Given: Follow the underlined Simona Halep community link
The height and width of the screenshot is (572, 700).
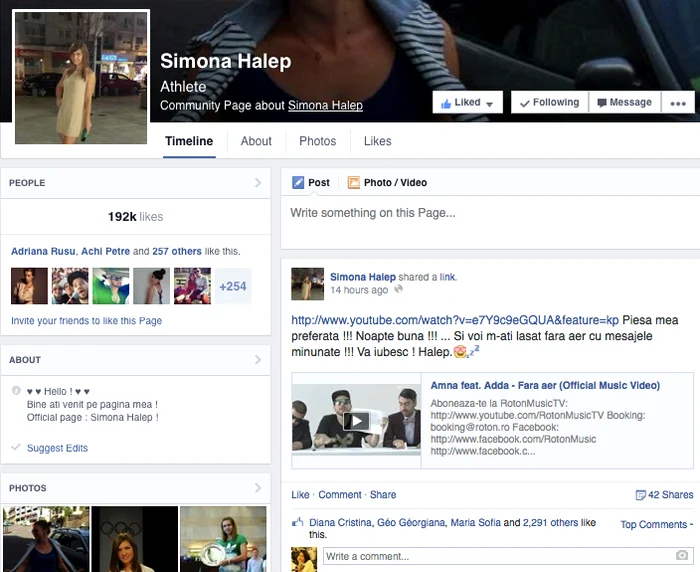Looking at the screenshot, I should click(x=325, y=105).
